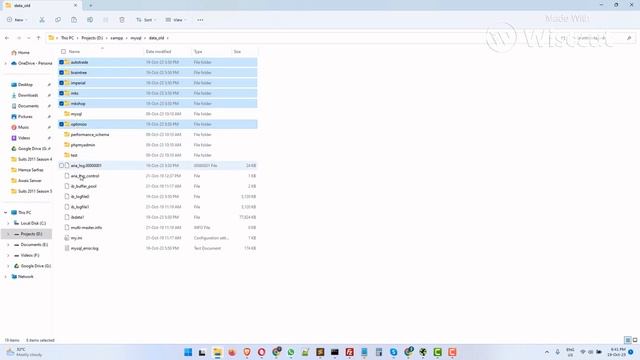Open FileZilla from the taskbar
640x360 pixels.
point(349,352)
